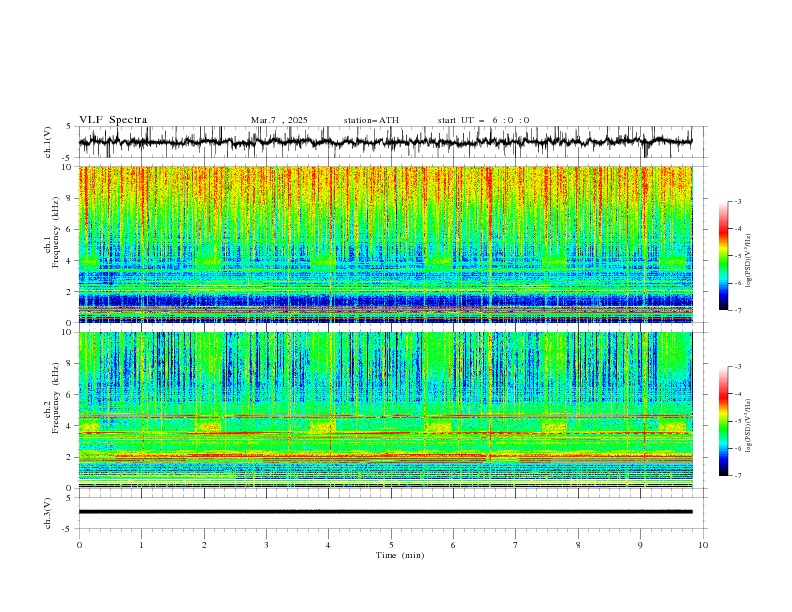The height and width of the screenshot is (612, 792).
Task: Click the ch.1 spectrogram color bar
Action: [723, 256]
